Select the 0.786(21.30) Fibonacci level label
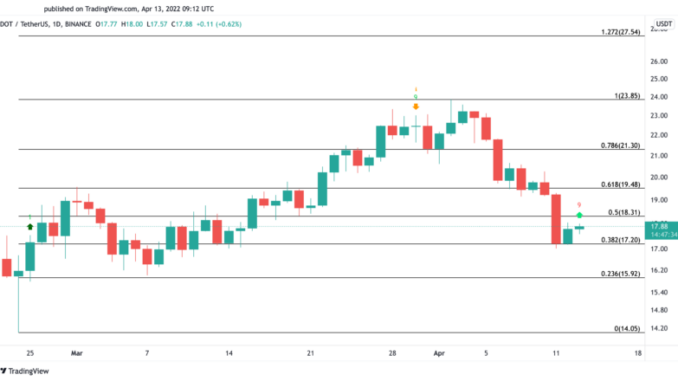This screenshot has width=678, height=381. pyautogui.click(x=620, y=145)
